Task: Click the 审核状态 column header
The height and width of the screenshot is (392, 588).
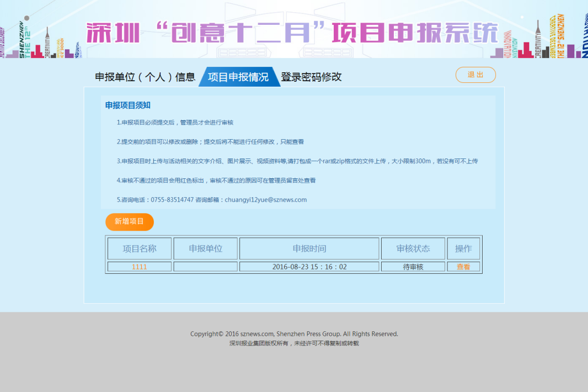Action: [x=413, y=248]
